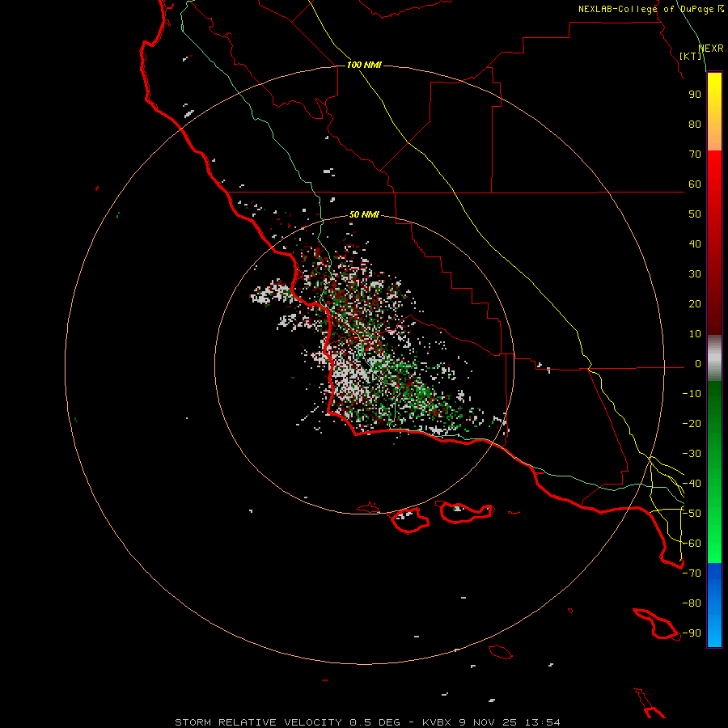The height and width of the screenshot is (728, 728).
Task: Click the 20 knot label on the scale
Action: coord(695,303)
